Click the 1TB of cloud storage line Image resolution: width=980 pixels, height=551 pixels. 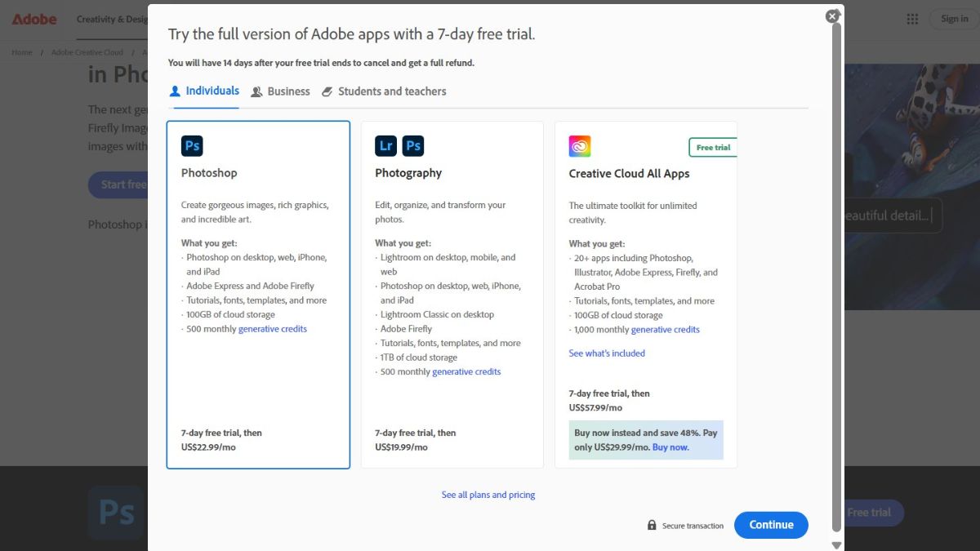[419, 358]
